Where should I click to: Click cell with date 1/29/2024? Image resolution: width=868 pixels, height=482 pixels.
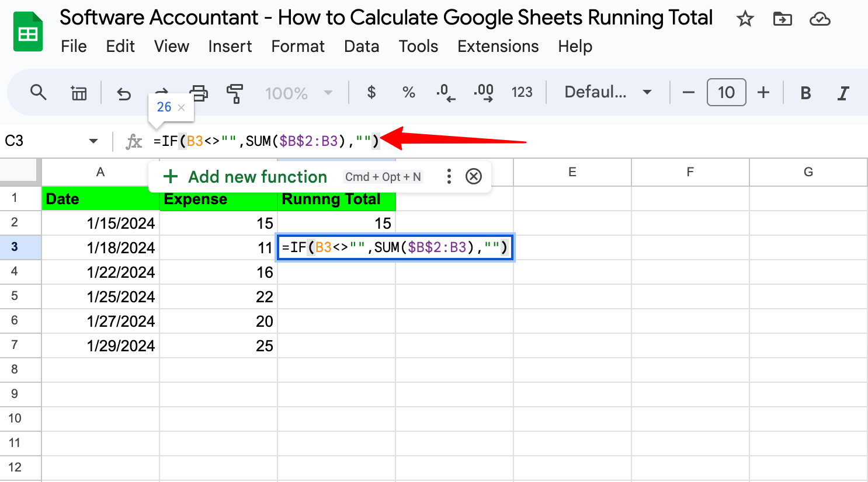pyautogui.click(x=100, y=345)
